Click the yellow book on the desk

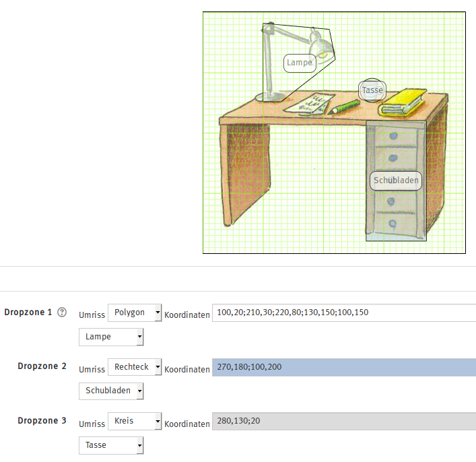point(402,101)
